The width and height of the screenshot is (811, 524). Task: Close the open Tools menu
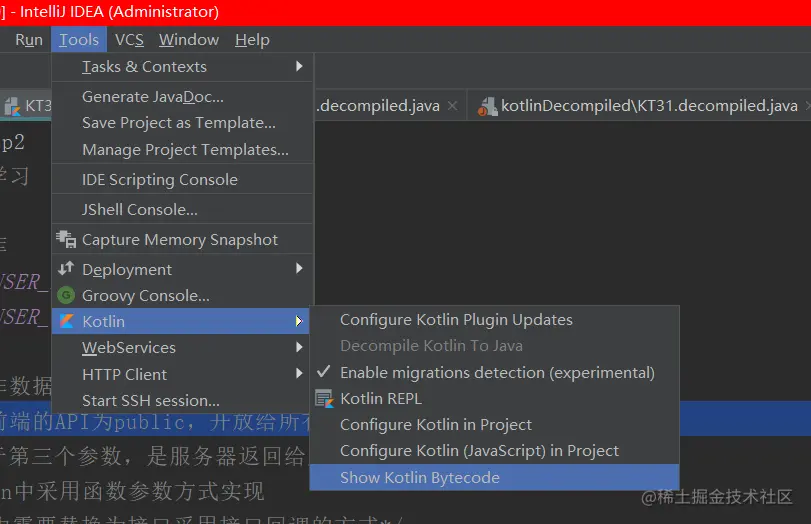tap(79, 40)
